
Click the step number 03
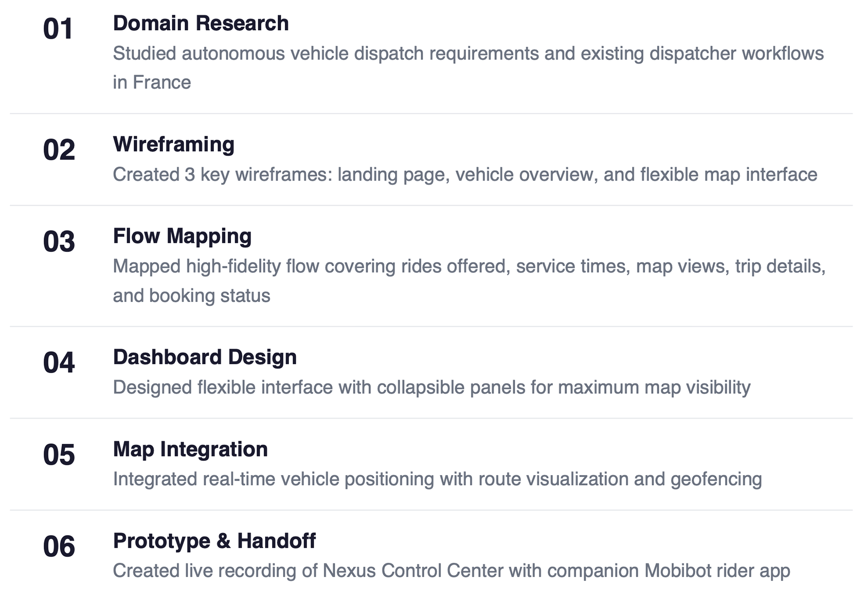[58, 241]
